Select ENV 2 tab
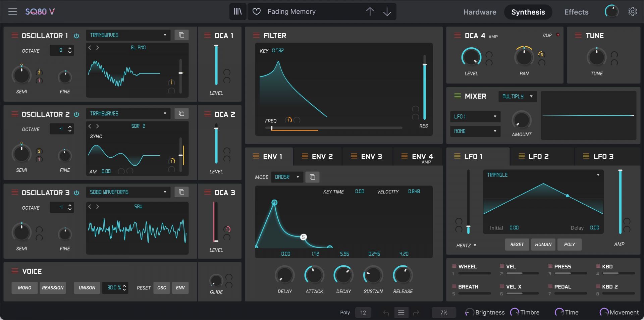 317,156
